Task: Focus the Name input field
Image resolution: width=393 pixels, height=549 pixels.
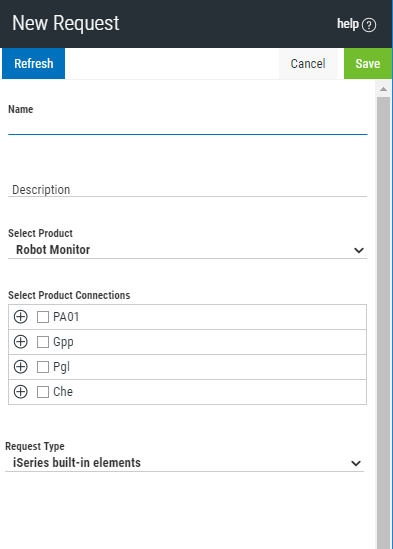Action: click(x=187, y=126)
